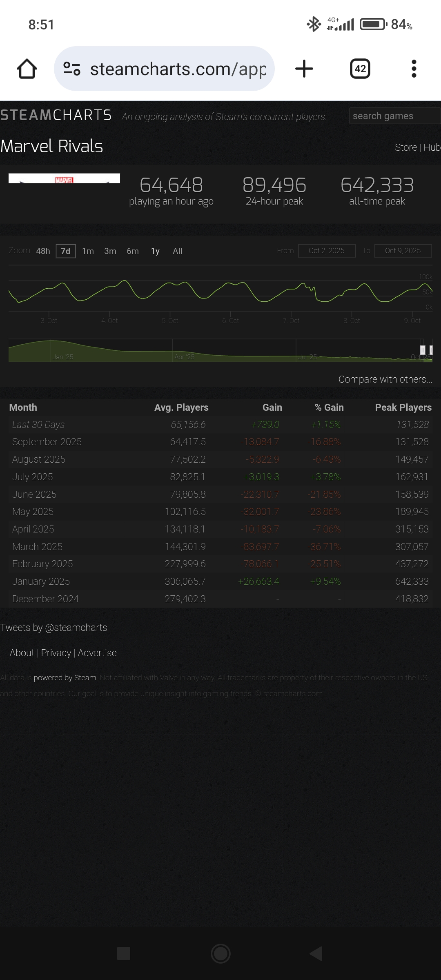Click the April 2025 row label
Screen dimensions: 441x980
point(33,529)
